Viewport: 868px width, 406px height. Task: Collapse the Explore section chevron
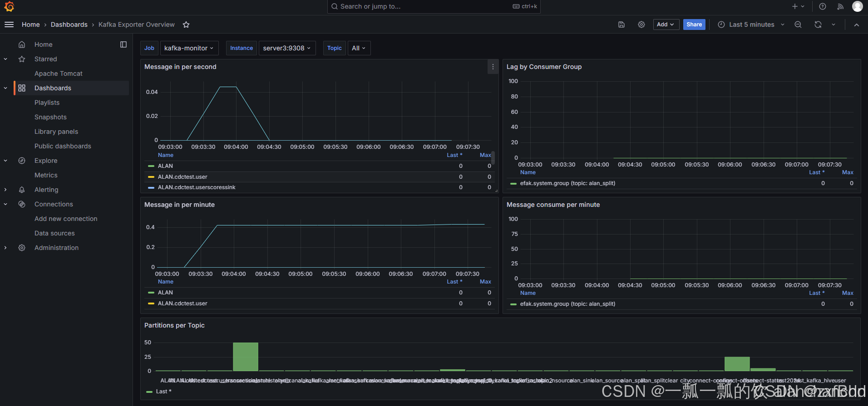(5, 161)
